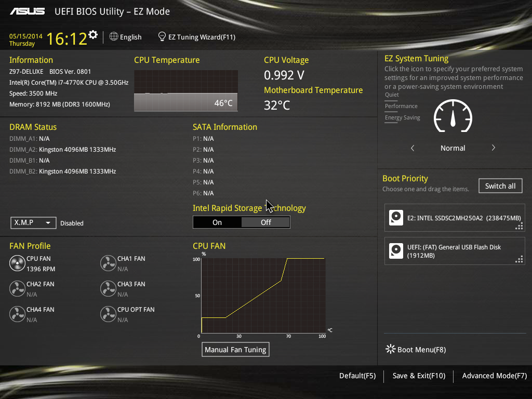Click the 16:12 clock time

tap(67, 38)
